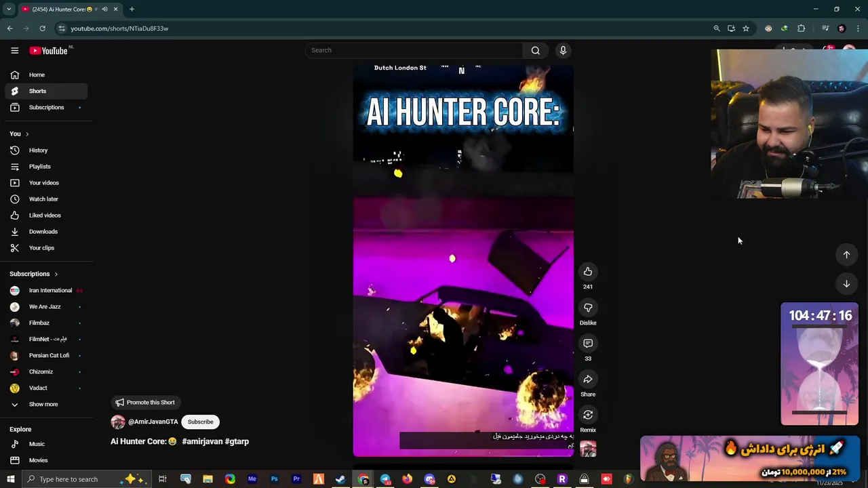The width and height of the screenshot is (868, 488).
Task: Open Premiere Pro from taskbar
Action: [296, 479]
